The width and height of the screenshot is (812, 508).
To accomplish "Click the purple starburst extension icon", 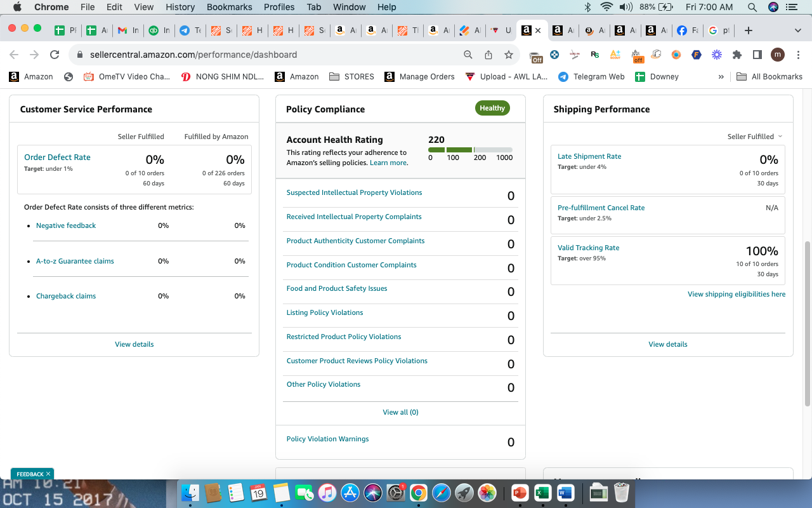I will tap(716, 55).
